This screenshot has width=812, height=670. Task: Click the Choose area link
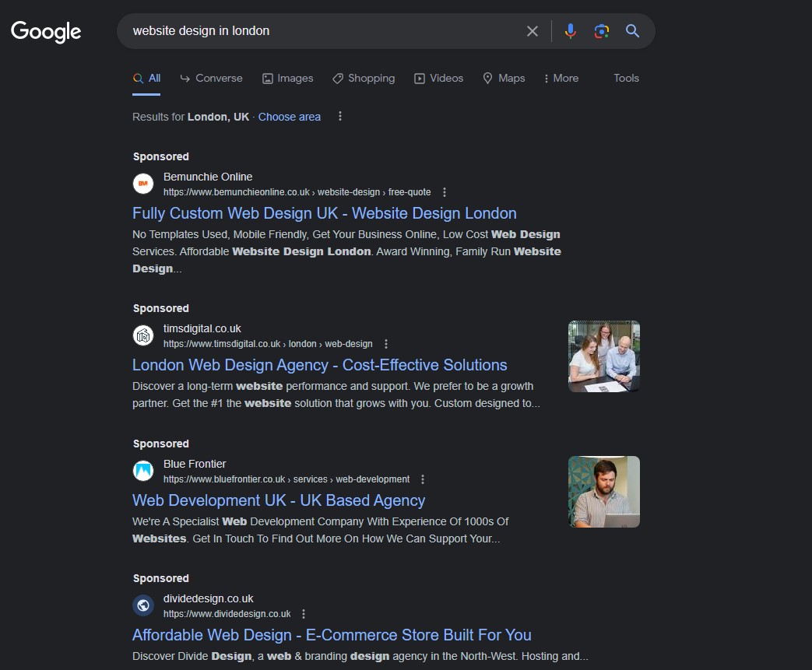click(289, 117)
